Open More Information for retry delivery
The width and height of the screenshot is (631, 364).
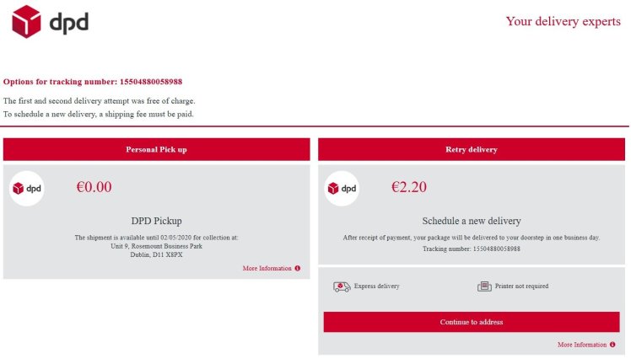(x=582, y=345)
